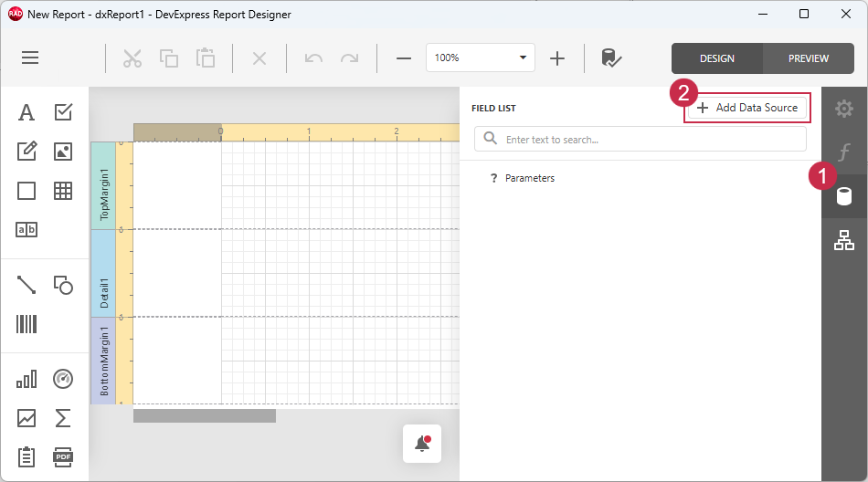Open the Properties gear panel
Viewport: 868px width, 482px height.
[843, 109]
